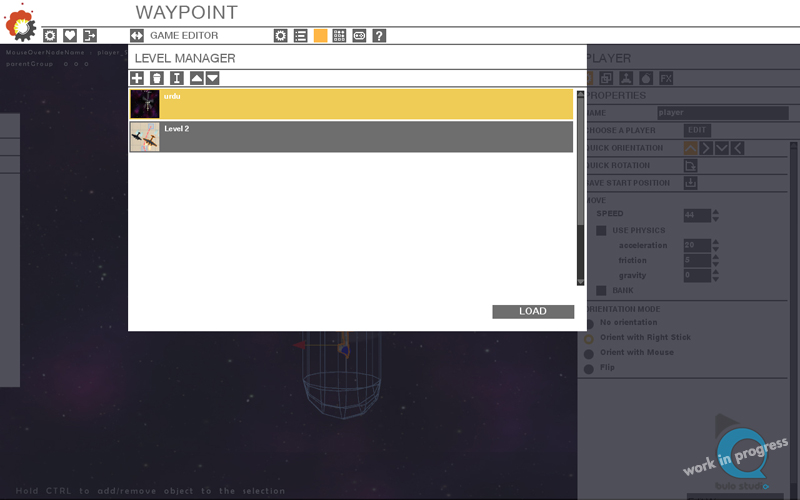The image size is (800, 500).
Task: Decrease the gravity stepper
Action: click(715, 279)
